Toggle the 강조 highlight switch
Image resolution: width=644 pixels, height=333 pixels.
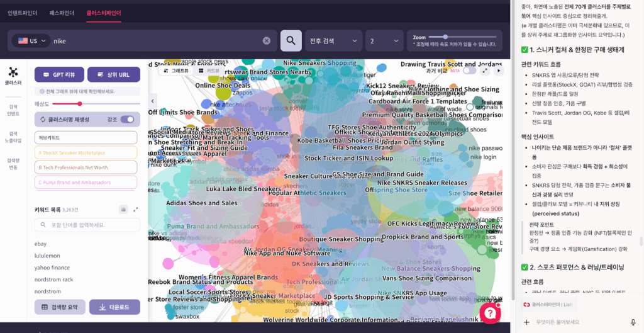[x=128, y=120]
